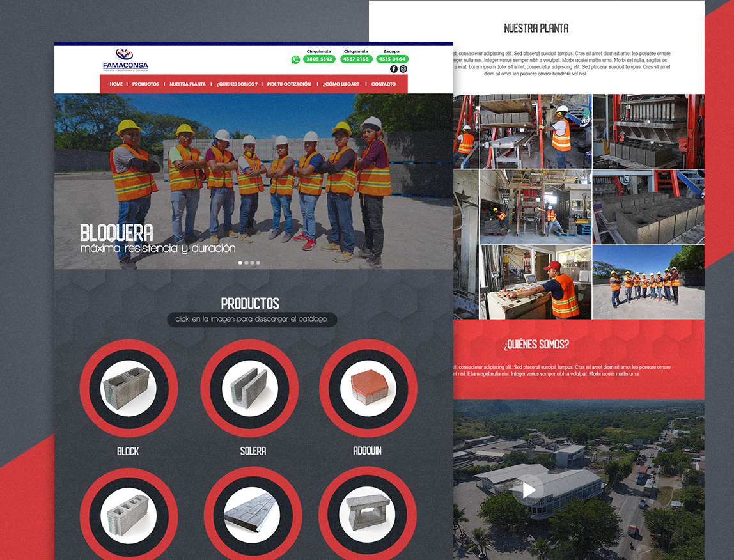The width and height of the screenshot is (734, 560).
Task: Click the Solera product circle image
Action: 249,388
